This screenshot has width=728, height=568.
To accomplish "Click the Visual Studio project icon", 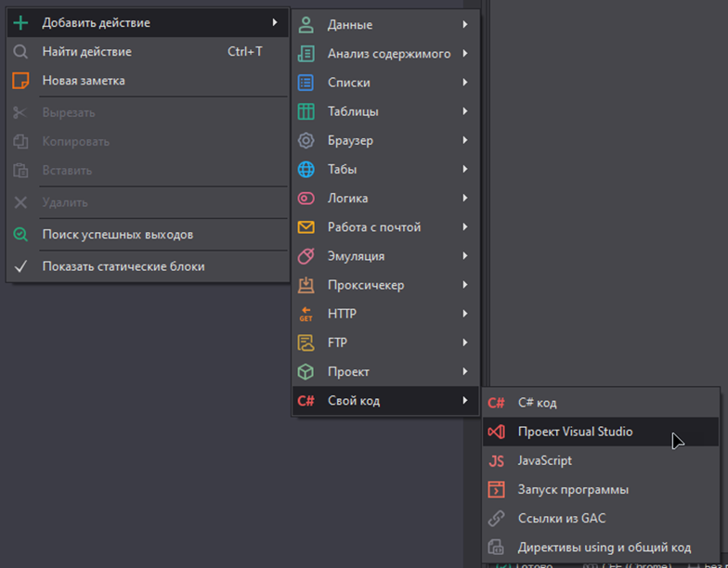I will click(x=497, y=432).
